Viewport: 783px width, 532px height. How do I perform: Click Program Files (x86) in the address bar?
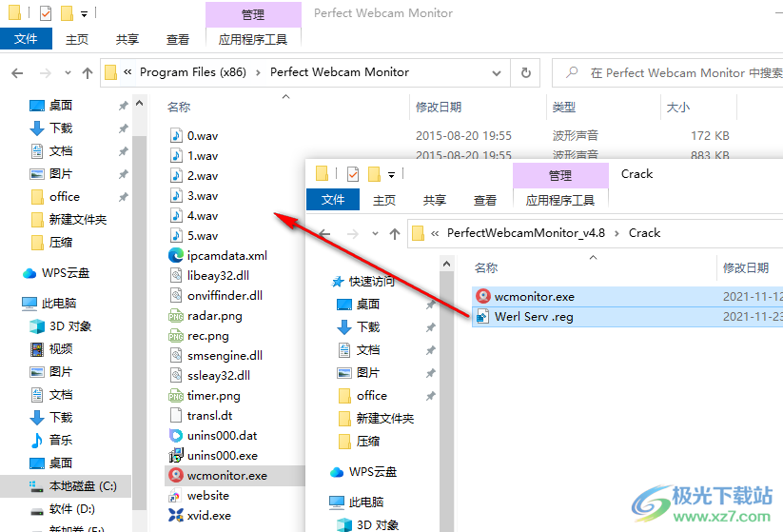click(x=193, y=72)
